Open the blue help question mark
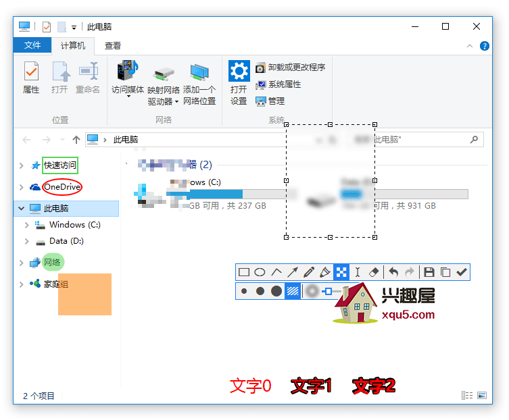 [485, 46]
